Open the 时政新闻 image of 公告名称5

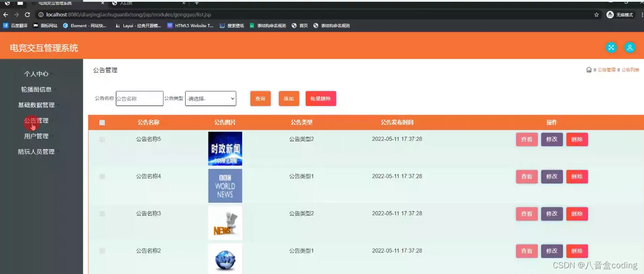coord(225,149)
